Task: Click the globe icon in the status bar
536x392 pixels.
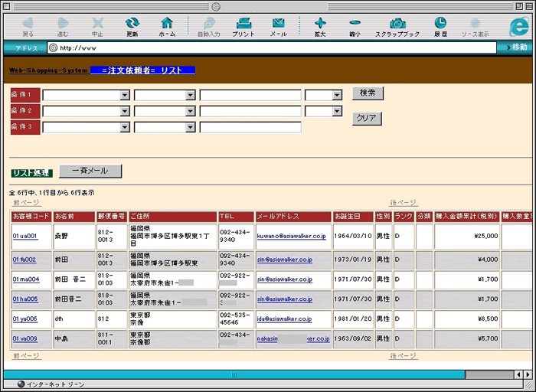Action: click(x=21, y=384)
